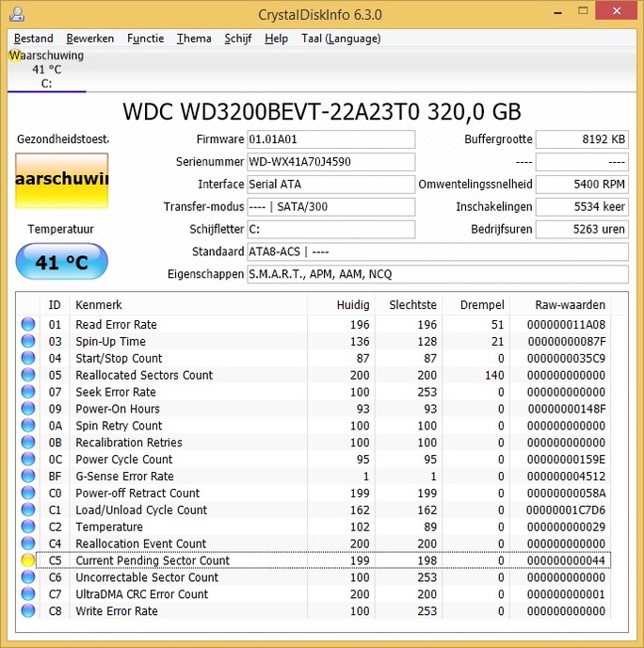Click the blue status dot for G-Sense Error Rate
Viewport: 644px width, 648px height.
click(28, 476)
